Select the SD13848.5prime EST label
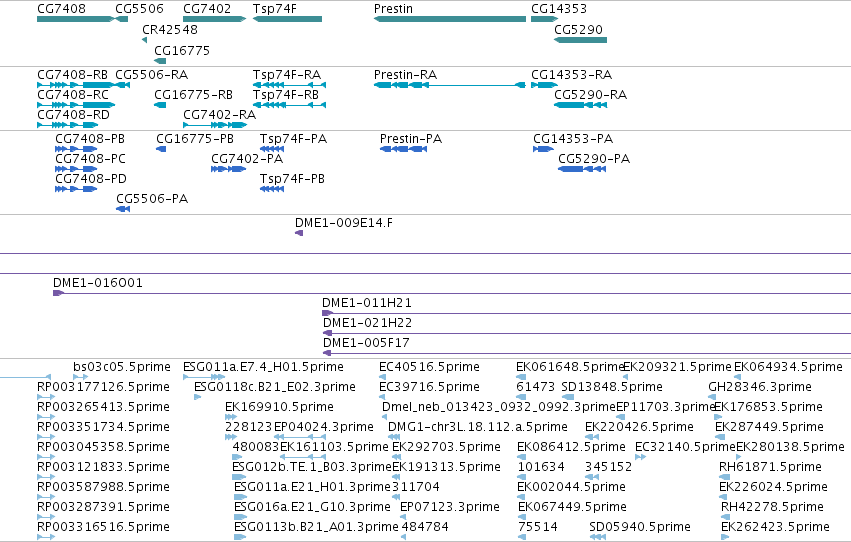 612,387
